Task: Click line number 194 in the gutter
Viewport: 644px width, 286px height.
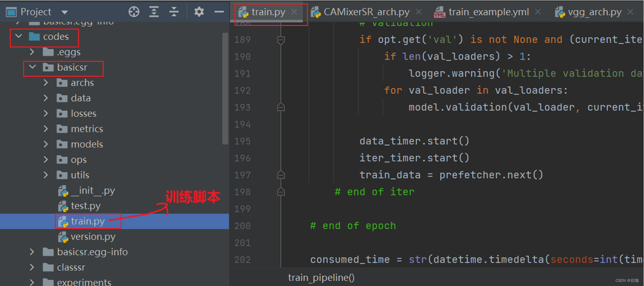Action: (x=242, y=125)
